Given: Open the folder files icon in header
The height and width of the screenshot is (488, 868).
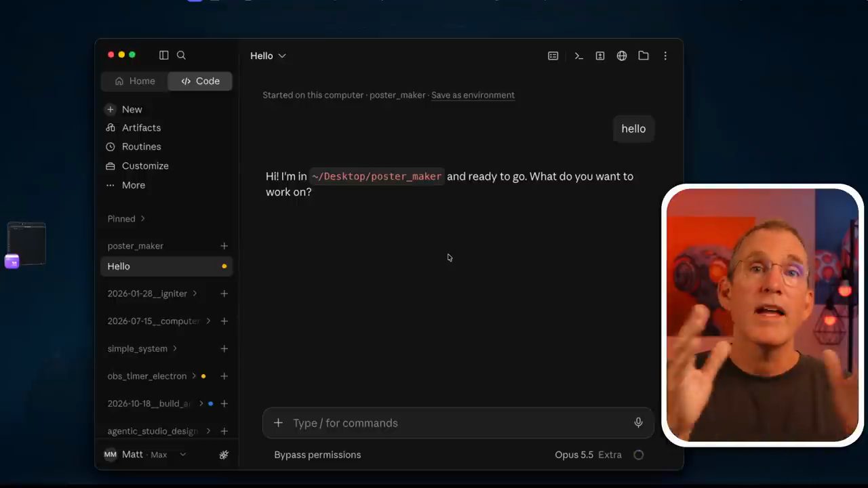Looking at the screenshot, I should pos(644,56).
